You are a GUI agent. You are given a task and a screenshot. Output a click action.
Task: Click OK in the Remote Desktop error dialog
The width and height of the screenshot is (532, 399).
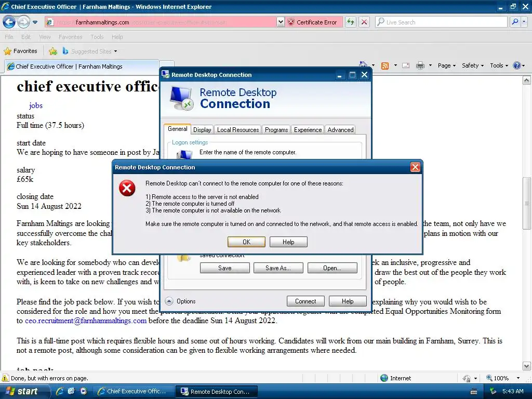click(x=246, y=242)
